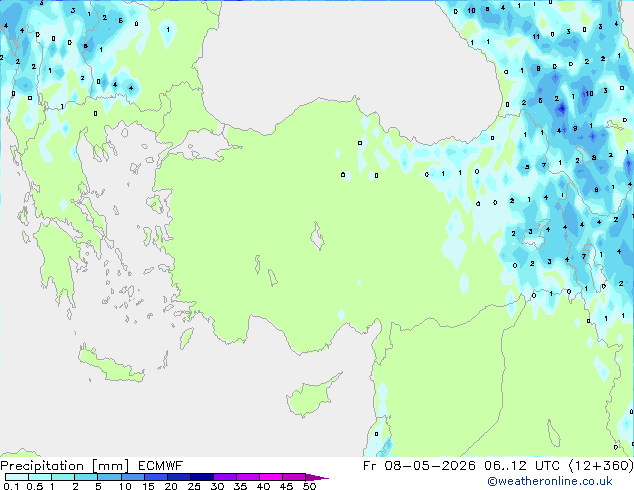Click the legend scale label "15"
The image size is (634, 490).
[x=148, y=486]
